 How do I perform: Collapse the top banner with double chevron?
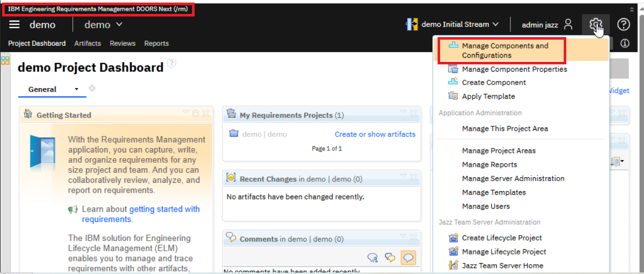[x=632, y=9]
